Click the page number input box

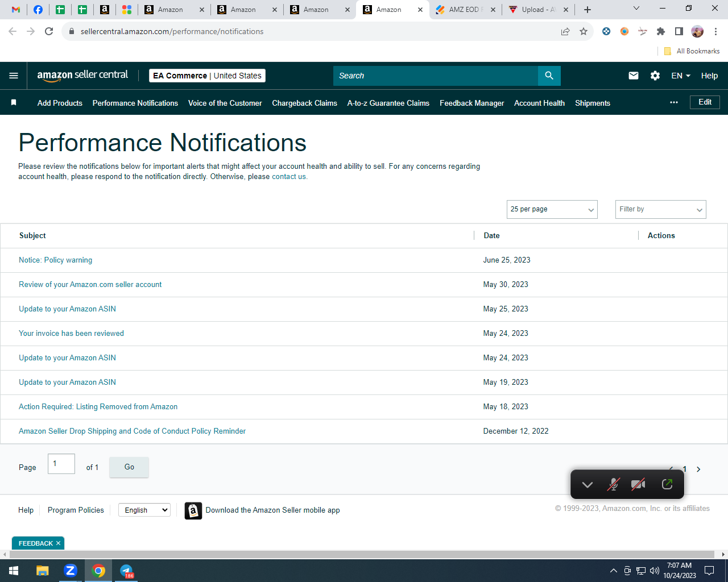(x=61, y=464)
